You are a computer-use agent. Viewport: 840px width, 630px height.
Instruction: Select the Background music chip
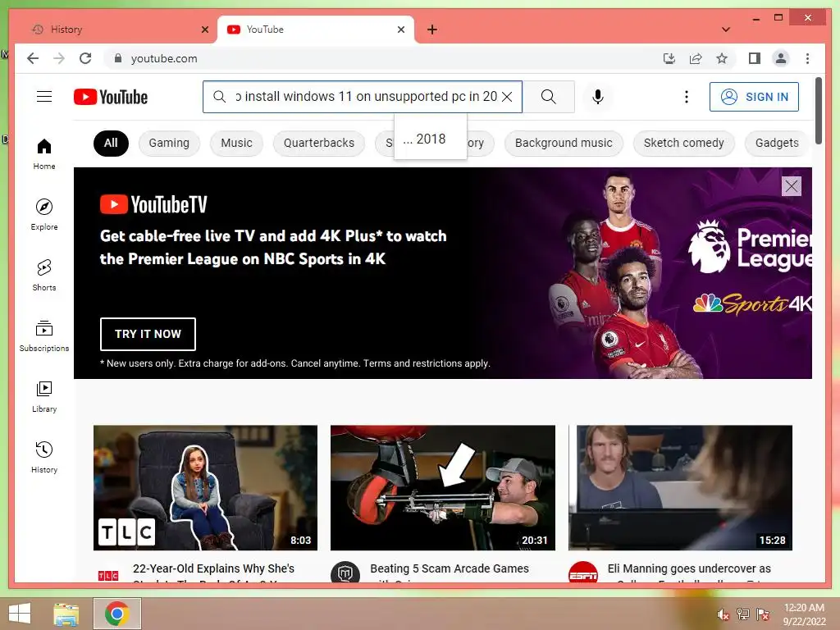tap(564, 143)
